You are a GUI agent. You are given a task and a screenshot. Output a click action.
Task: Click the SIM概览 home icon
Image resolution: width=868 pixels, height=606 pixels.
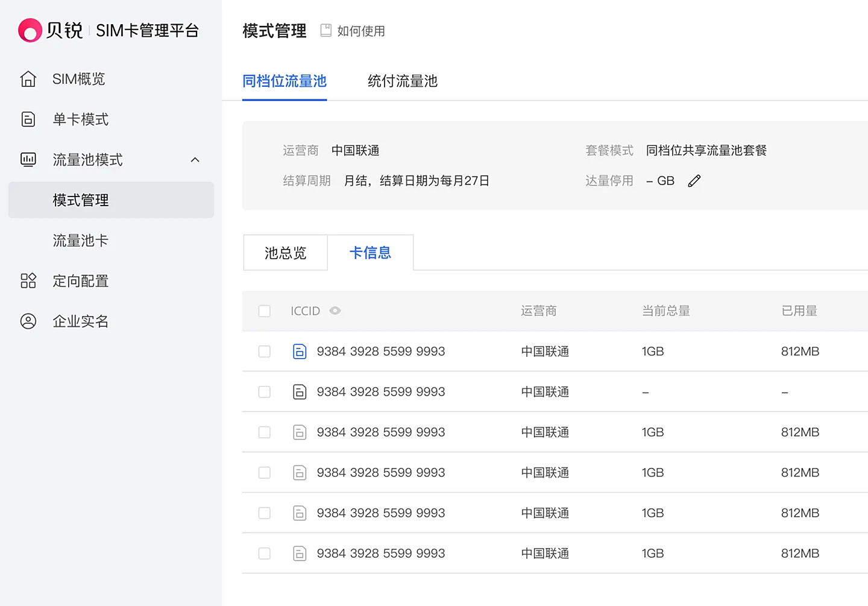point(28,79)
